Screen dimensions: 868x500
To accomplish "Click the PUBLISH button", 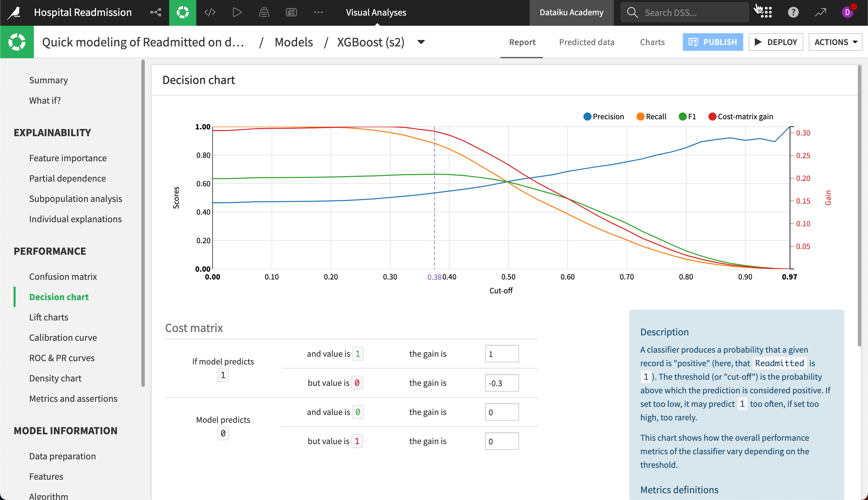I will [x=713, y=42].
